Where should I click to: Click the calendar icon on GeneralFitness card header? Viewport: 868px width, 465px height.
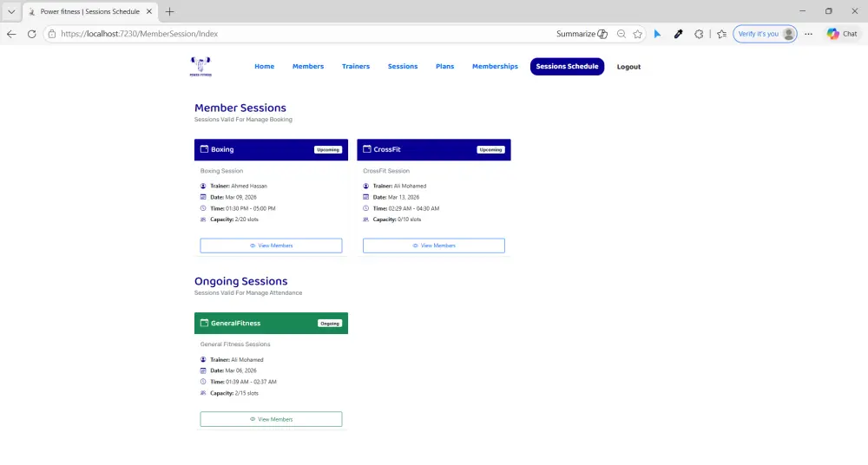tap(204, 323)
